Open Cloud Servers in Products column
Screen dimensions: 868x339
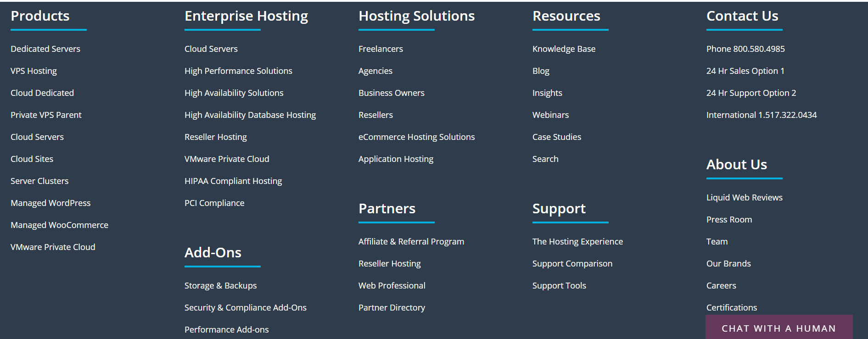pos(37,137)
